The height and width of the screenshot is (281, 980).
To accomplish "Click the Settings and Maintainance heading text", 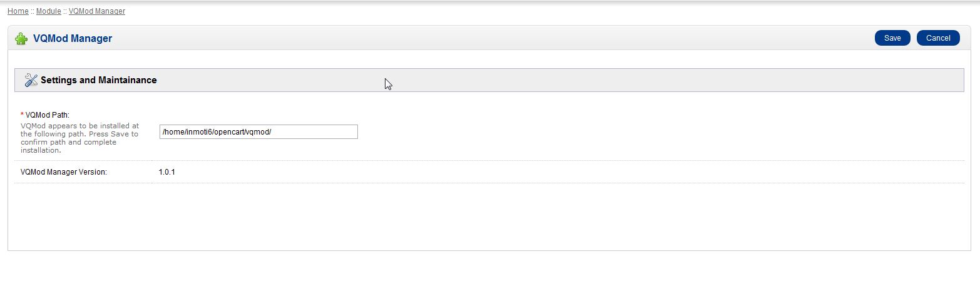I will (99, 80).
